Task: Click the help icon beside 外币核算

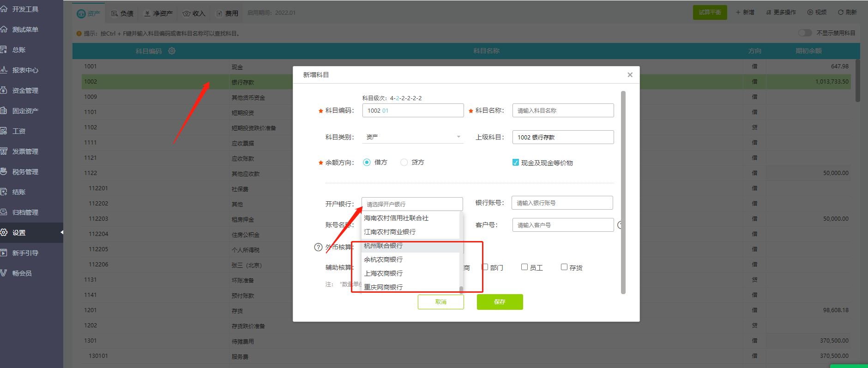Action: (x=318, y=247)
